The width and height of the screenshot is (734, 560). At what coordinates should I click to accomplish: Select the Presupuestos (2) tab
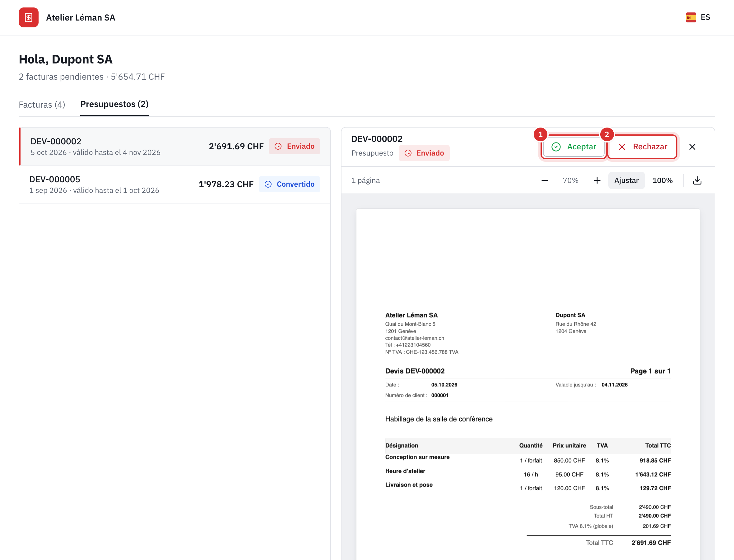click(x=114, y=104)
